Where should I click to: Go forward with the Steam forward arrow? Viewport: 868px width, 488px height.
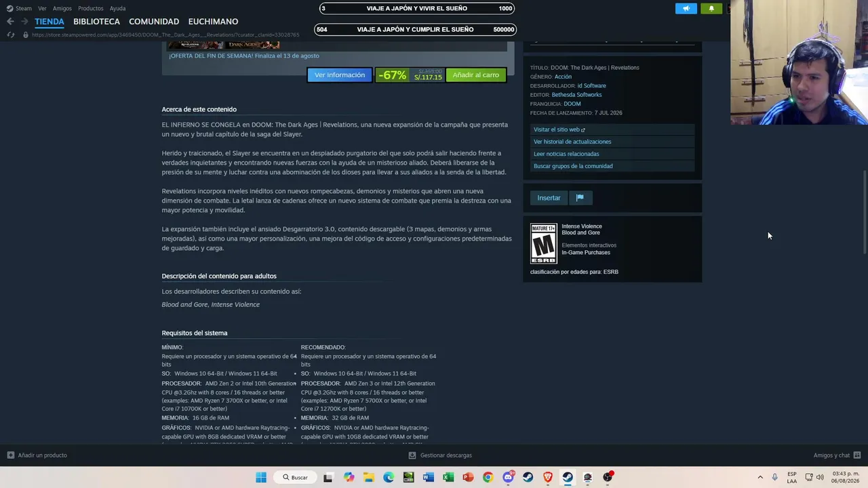point(24,22)
